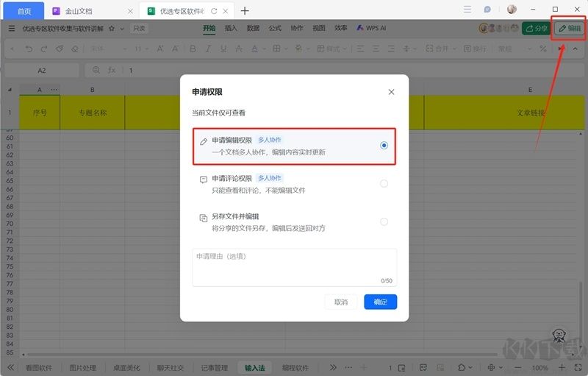This screenshot has height=376, width=588.
Task: Click the user avatar in title bar
Action: pos(512,10)
